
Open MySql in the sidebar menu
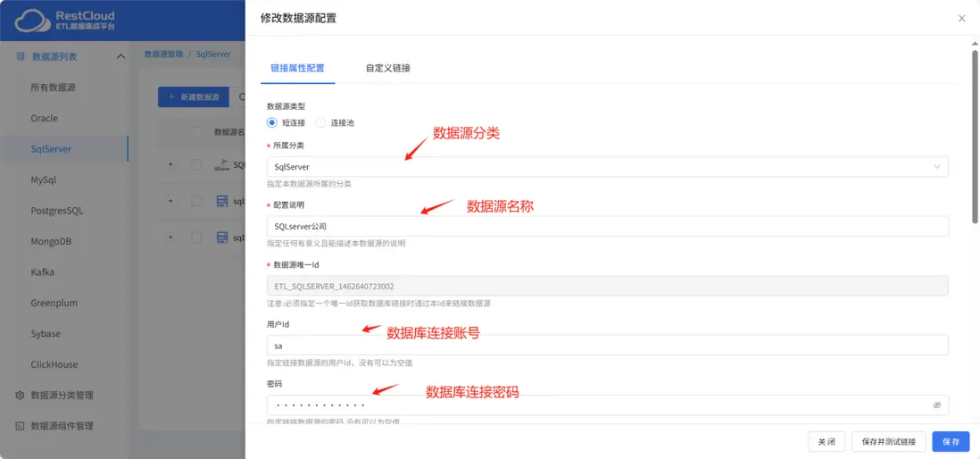[x=44, y=180]
